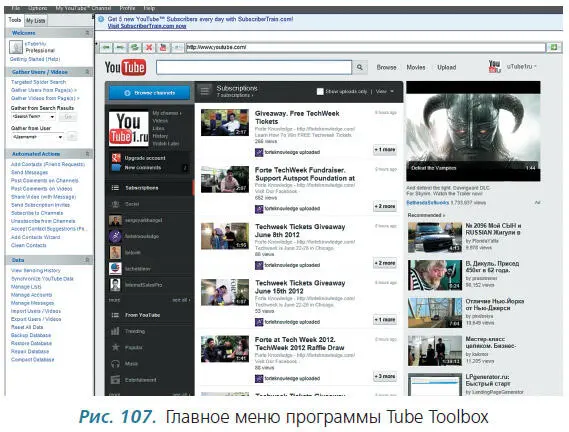Click the hamburger guide icon beside Subscriptions header
Screen dimensions: 569x432
click(205, 91)
